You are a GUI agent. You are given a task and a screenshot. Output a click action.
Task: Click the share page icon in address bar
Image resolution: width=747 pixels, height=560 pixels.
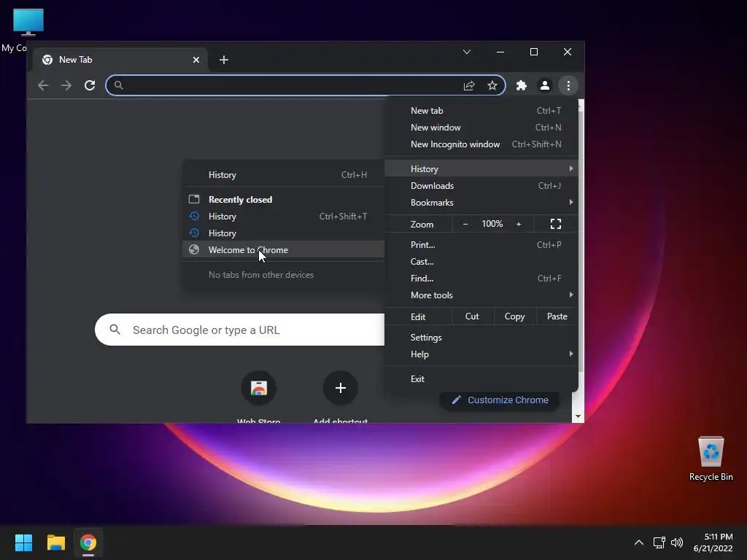tap(469, 85)
